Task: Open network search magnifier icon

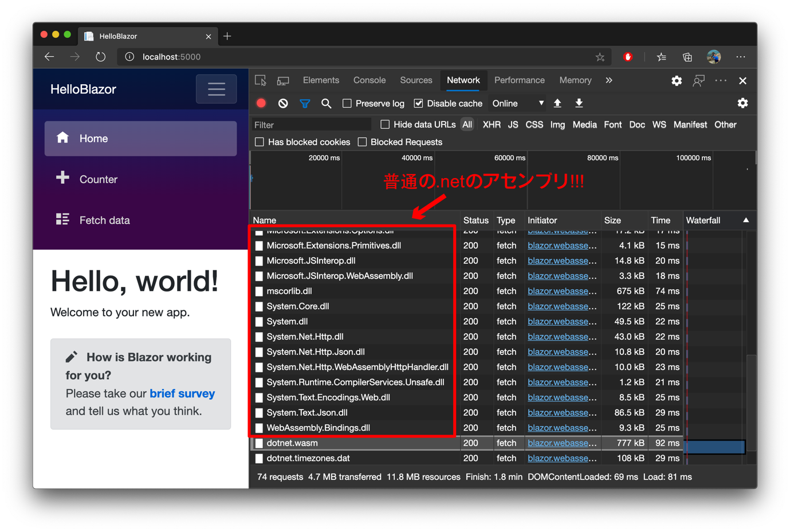Action: (x=326, y=104)
